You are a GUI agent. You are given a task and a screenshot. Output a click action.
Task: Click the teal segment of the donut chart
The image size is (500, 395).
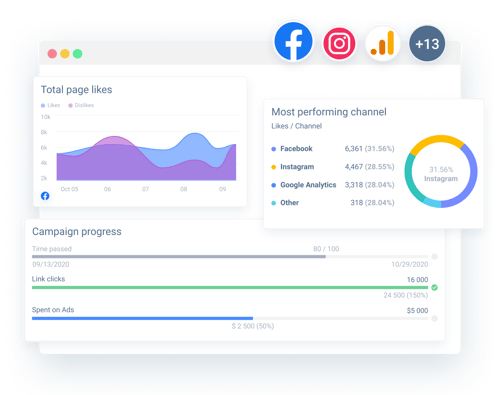click(x=411, y=180)
